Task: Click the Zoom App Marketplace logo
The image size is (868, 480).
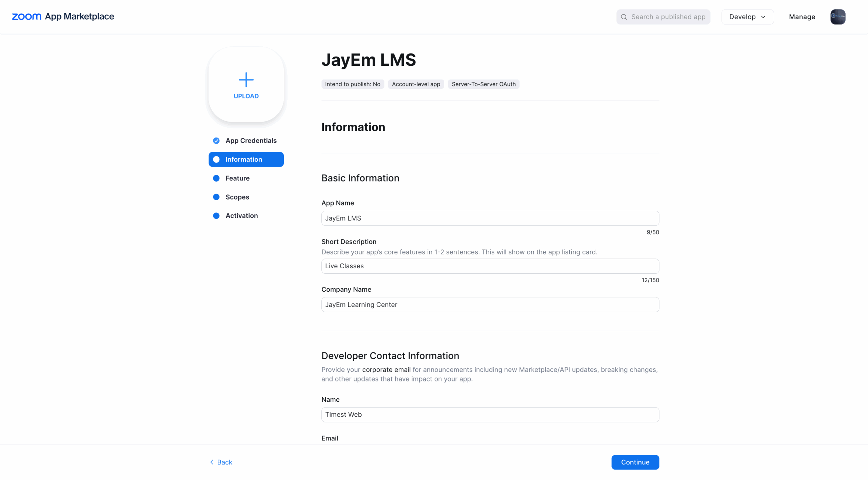Action: [x=63, y=17]
